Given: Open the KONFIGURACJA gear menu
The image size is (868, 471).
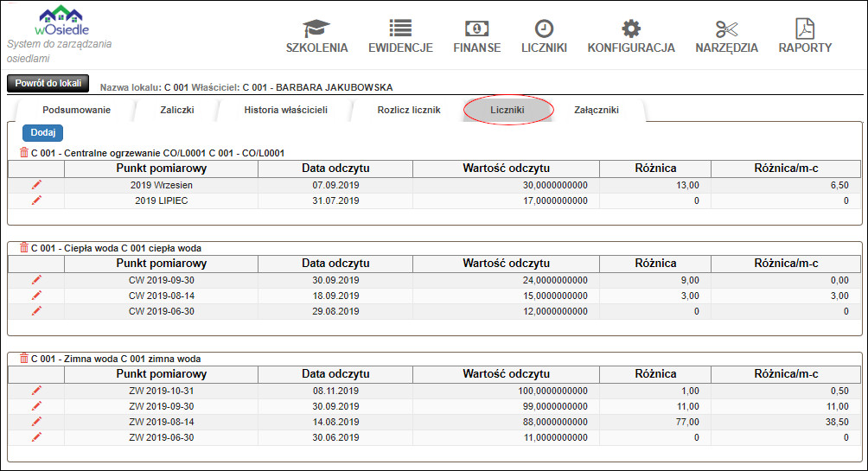Looking at the screenshot, I should (x=631, y=36).
